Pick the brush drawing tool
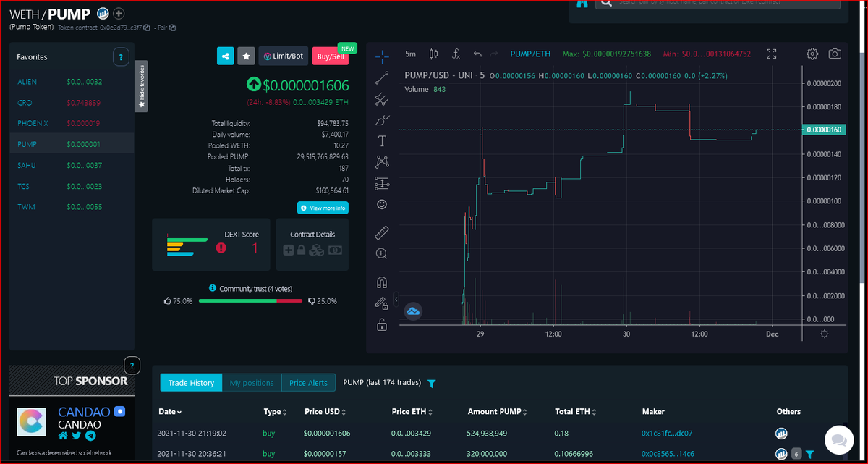 click(383, 120)
